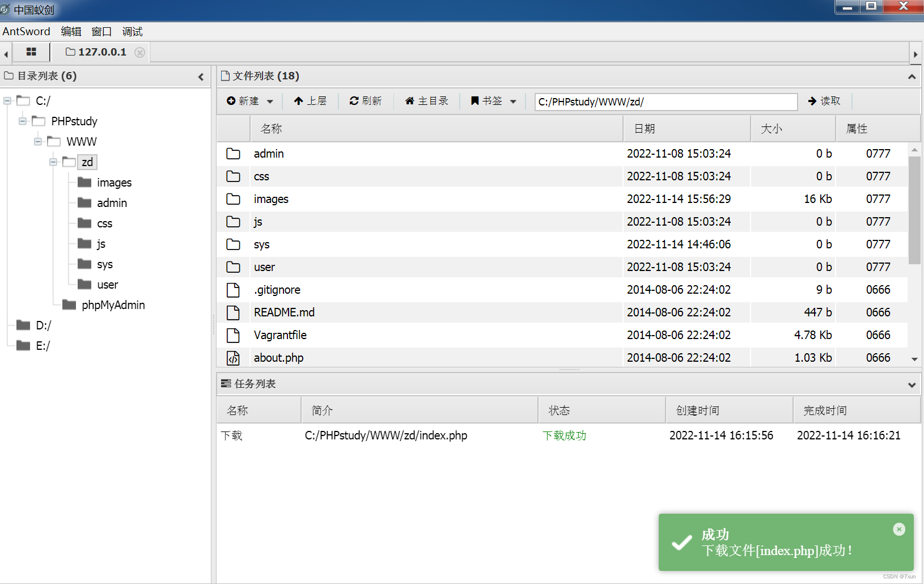Collapse the 任务列表 panel
Screen dimensions: 924x584
(912, 384)
